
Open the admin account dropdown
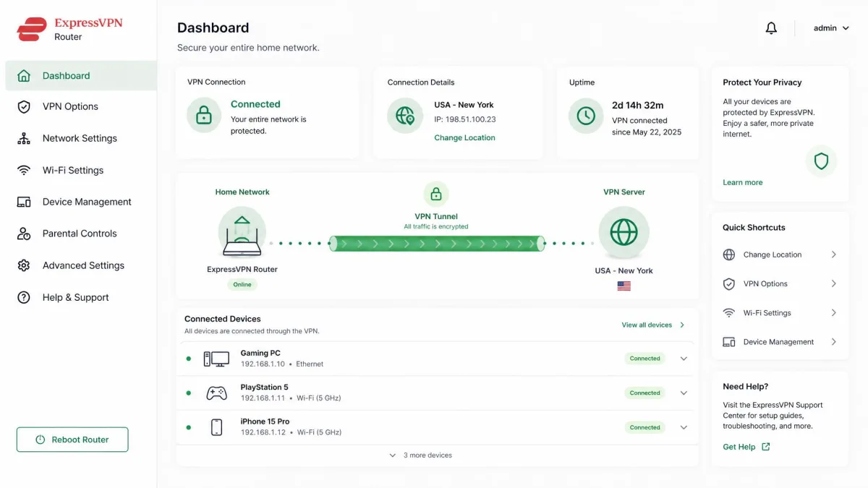tap(831, 28)
